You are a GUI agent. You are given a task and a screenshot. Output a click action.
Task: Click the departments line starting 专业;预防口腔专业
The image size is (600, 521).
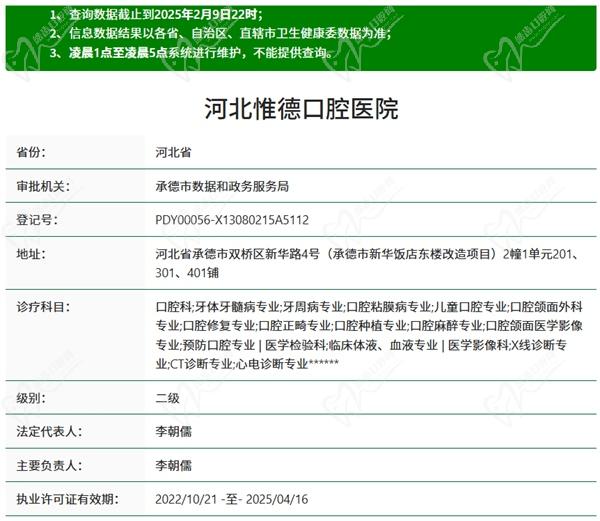coord(361,345)
